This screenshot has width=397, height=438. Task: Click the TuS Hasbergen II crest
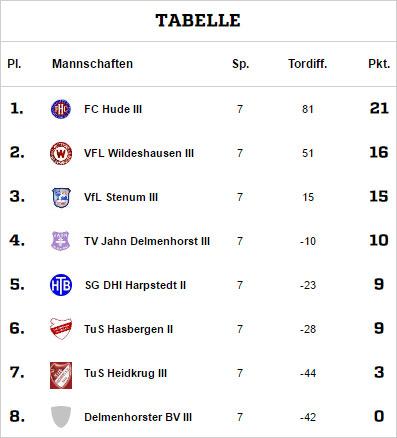click(61, 329)
